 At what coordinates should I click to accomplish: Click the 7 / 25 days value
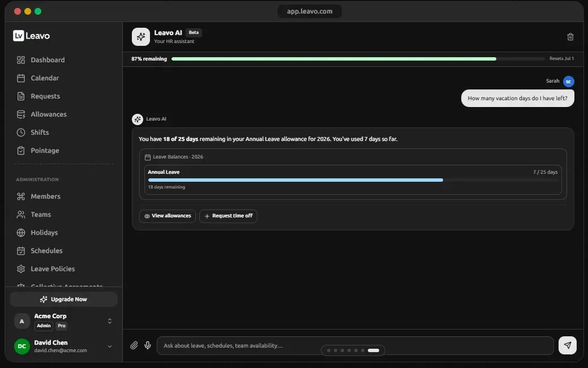(545, 172)
